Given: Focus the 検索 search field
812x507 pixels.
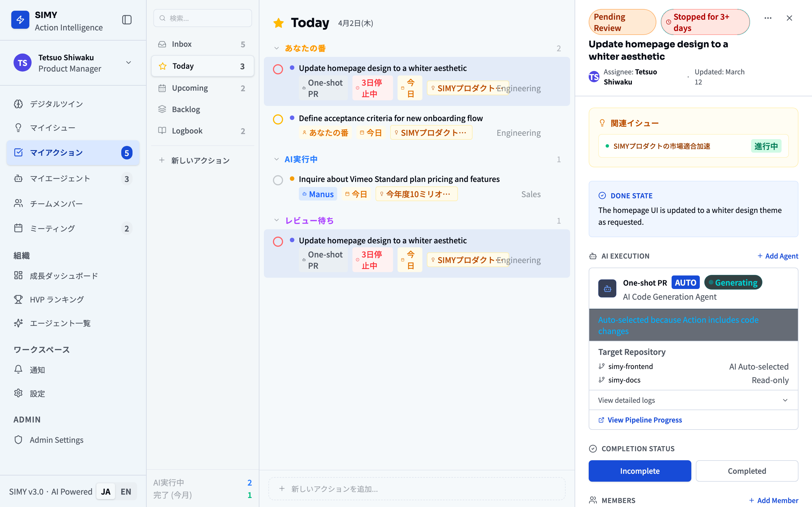Looking at the screenshot, I should pos(203,18).
